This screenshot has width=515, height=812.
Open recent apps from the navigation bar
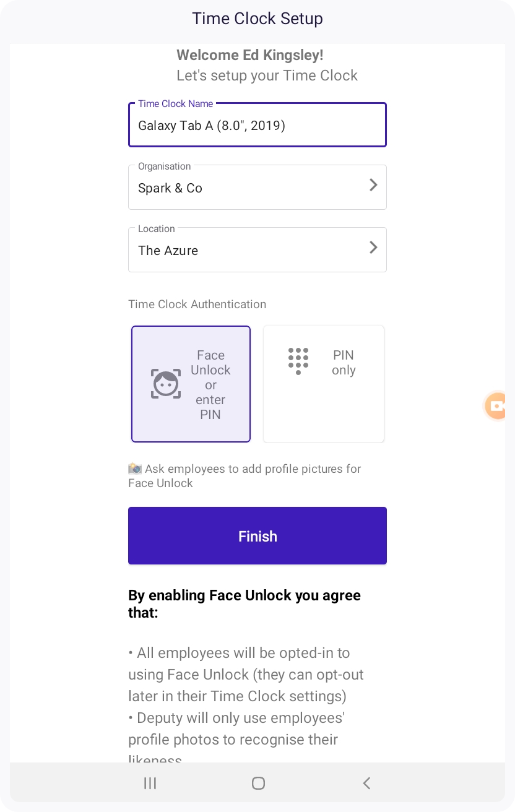[150, 783]
